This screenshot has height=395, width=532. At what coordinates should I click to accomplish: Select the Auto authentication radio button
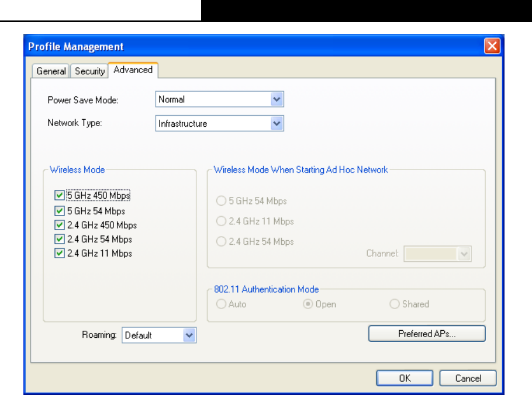tap(221, 304)
